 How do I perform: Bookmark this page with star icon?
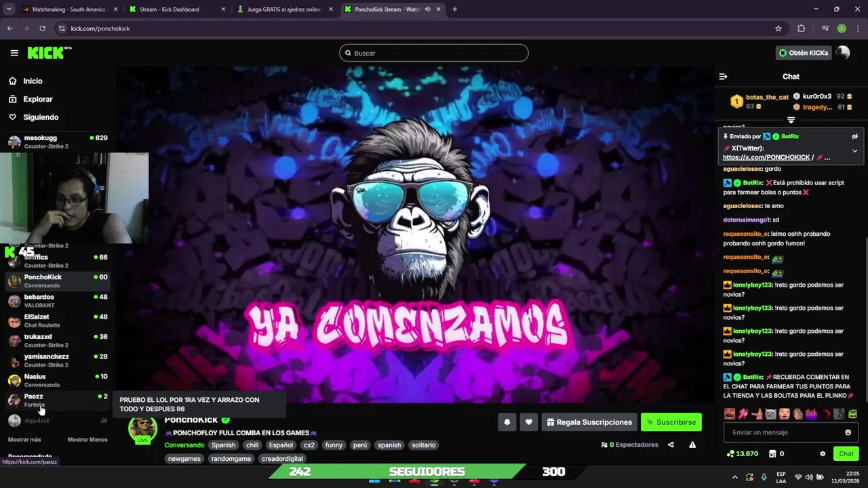click(778, 28)
